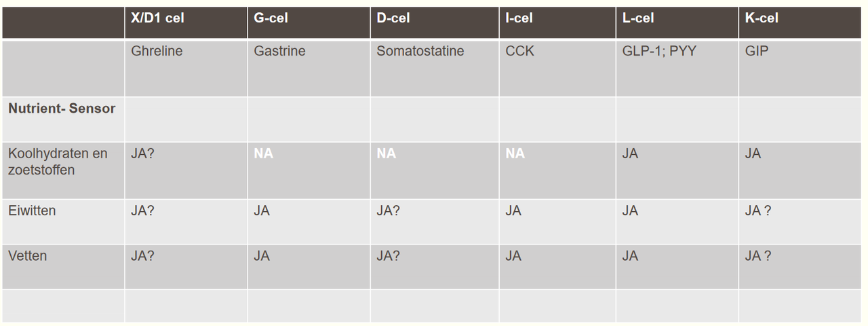Click the Eiwitten row label
This screenshot has height=326, width=868.
[x=32, y=211]
